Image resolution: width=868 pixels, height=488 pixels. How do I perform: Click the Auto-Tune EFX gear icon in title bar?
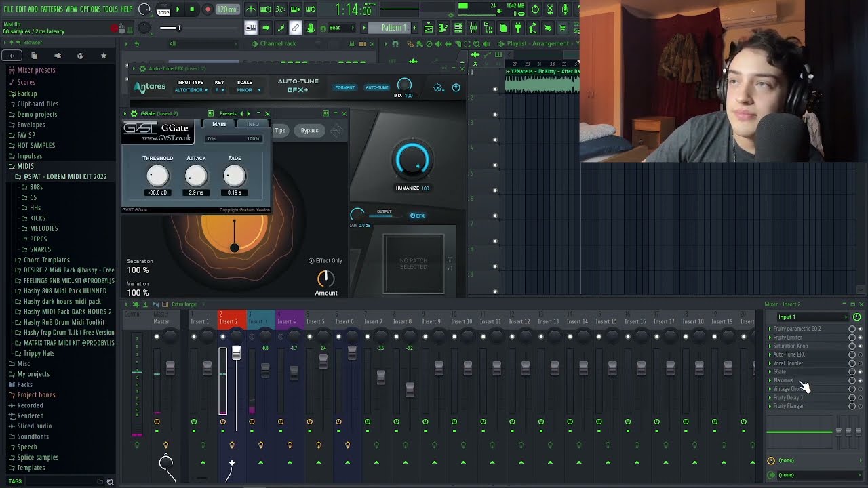coord(142,68)
